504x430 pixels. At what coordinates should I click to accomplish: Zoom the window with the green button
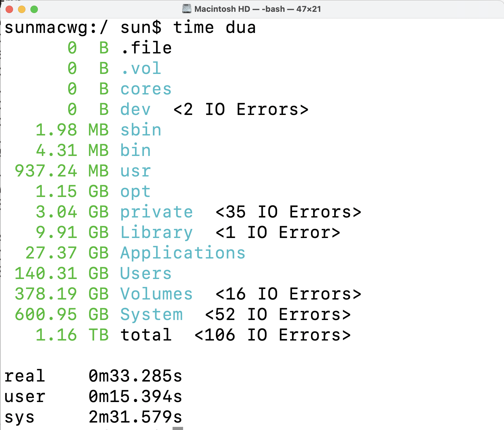click(x=34, y=9)
